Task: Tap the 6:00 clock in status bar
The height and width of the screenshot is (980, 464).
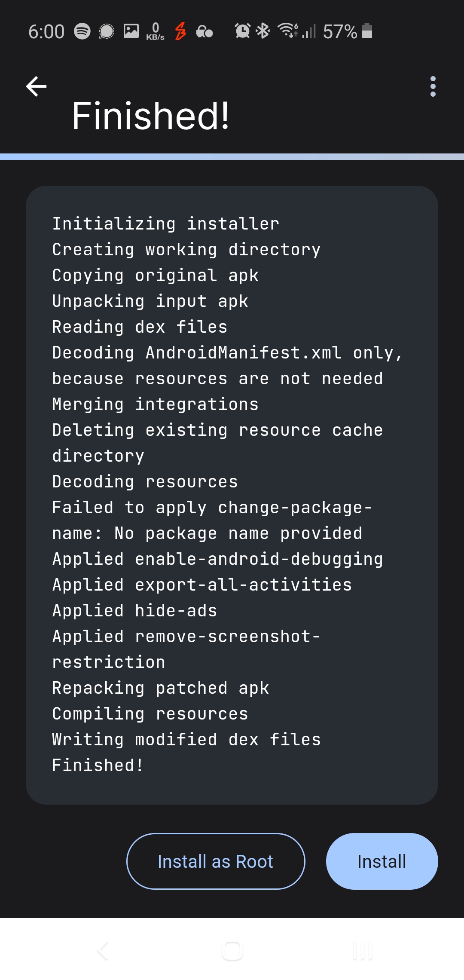Action: pos(46,31)
